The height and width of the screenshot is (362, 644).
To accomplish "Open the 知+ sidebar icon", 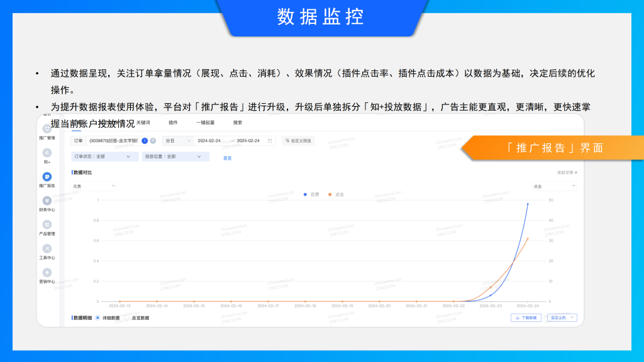I will click(47, 153).
